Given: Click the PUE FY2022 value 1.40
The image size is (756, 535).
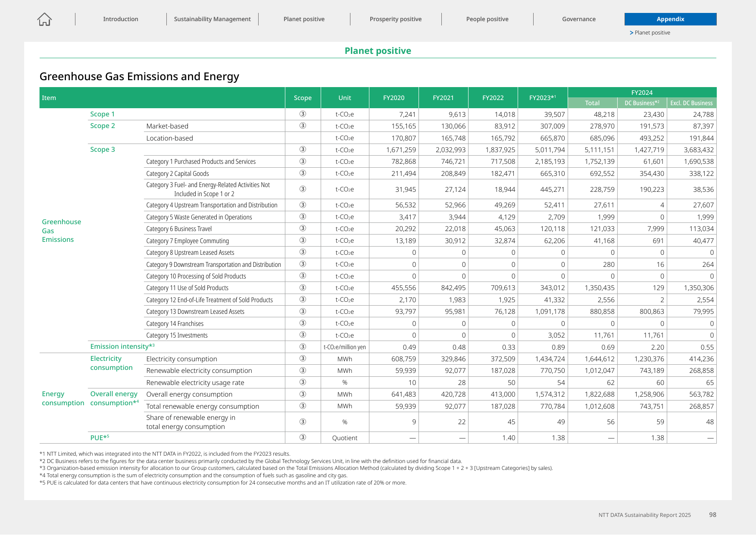Looking at the screenshot, I should point(509,438).
